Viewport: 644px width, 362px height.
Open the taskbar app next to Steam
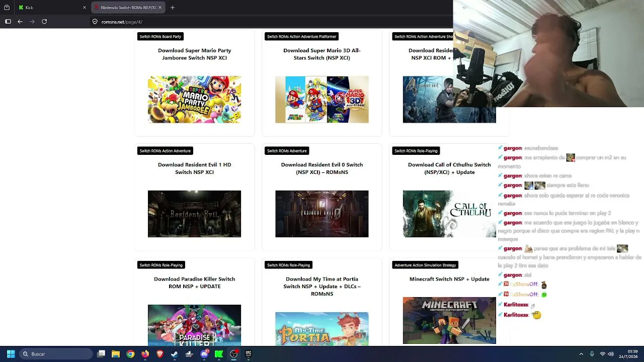(190, 354)
